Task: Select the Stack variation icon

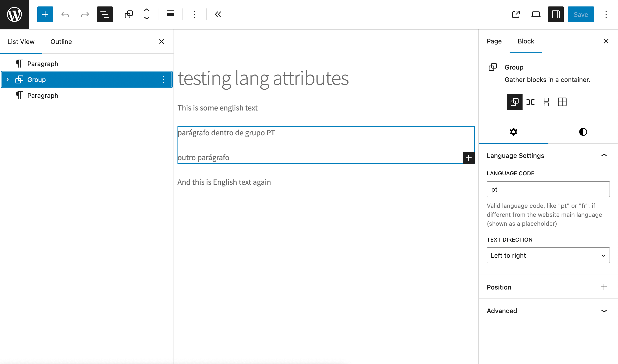Action: (x=546, y=102)
